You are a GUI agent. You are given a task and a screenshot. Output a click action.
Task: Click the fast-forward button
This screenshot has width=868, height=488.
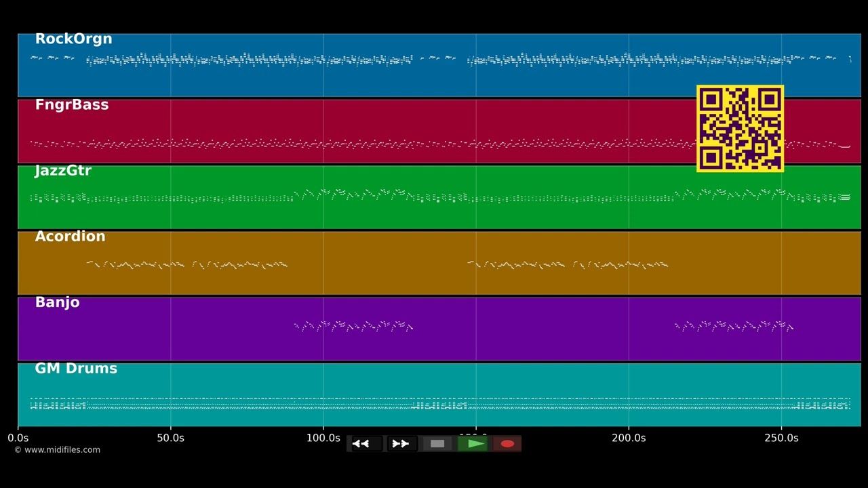click(401, 444)
